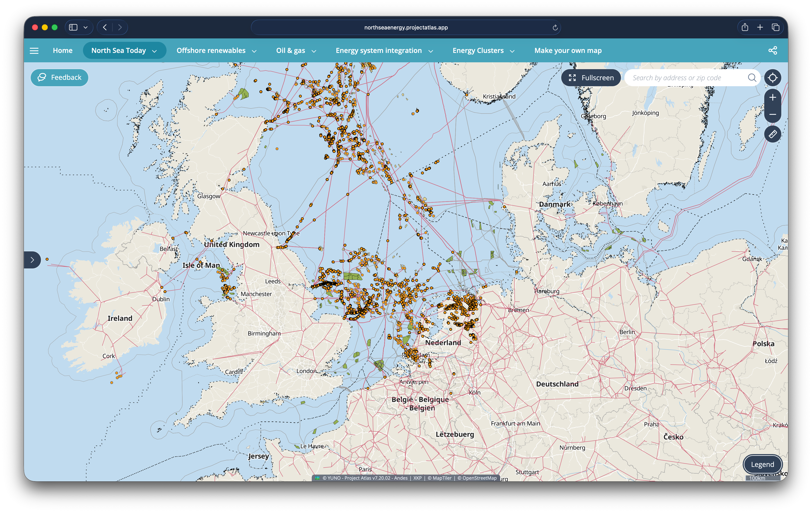Open the Energy system integration menu
The width and height of the screenshot is (812, 513).
[x=379, y=51]
